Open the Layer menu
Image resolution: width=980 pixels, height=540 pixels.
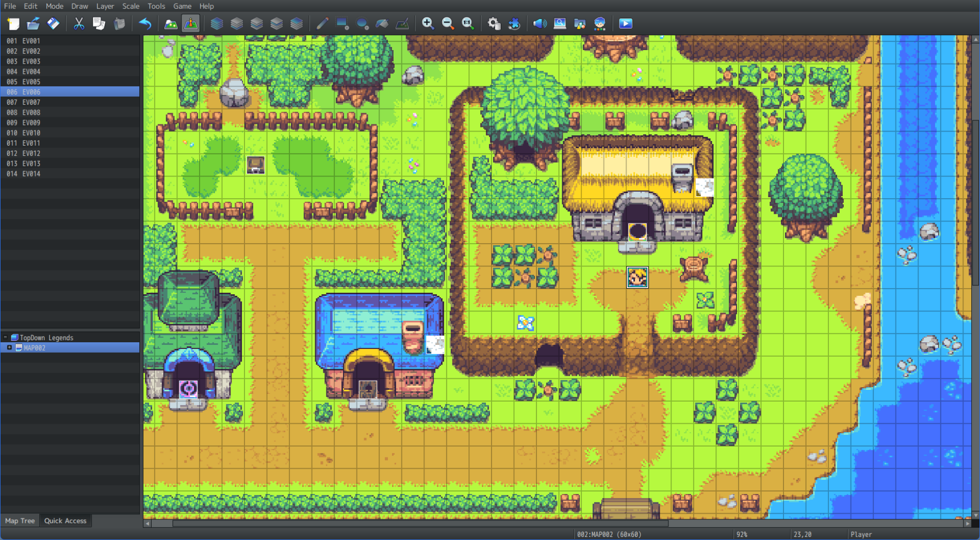pyautogui.click(x=105, y=6)
